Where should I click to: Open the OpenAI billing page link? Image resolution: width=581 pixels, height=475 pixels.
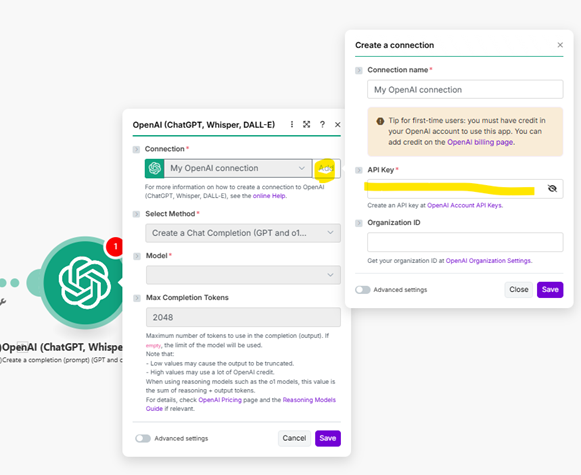[x=480, y=142]
